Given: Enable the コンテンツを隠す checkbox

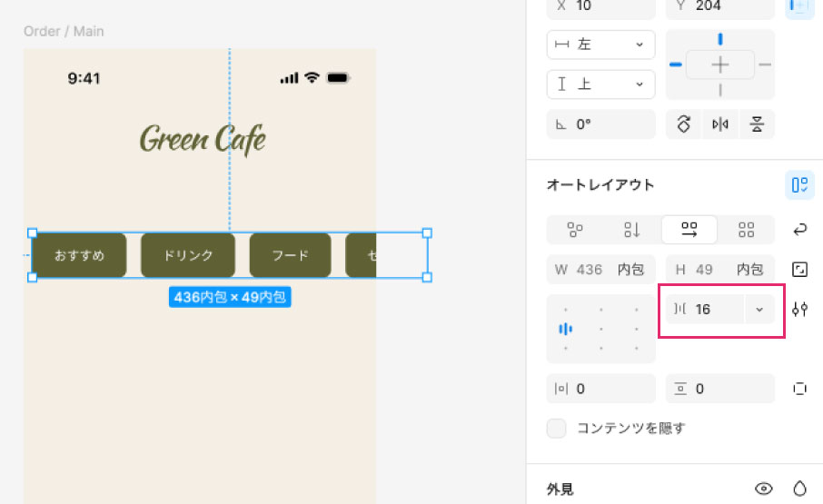Looking at the screenshot, I should tap(556, 428).
